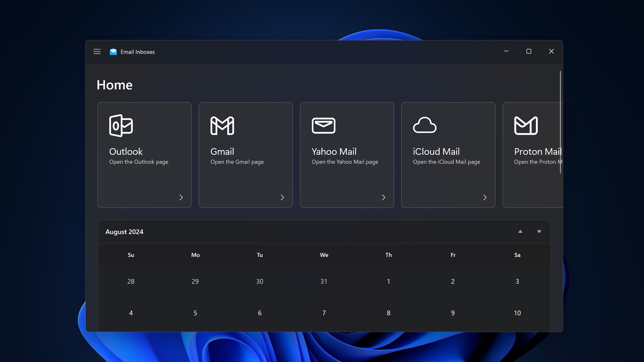Go to next month in calendar
Viewport: 644px width, 362px height.
(x=539, y=232)
